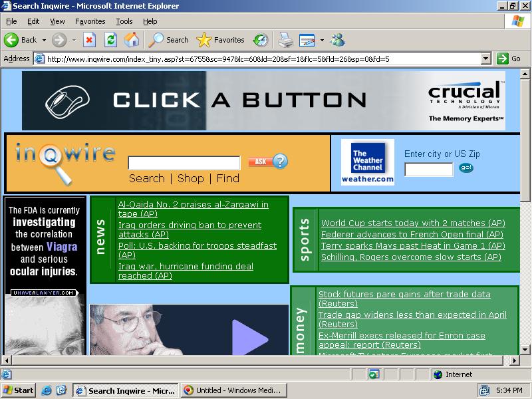532x399 pixels.
Task: Click the vertical scrollbar up arrow
Action: click(x=525, y=74)
